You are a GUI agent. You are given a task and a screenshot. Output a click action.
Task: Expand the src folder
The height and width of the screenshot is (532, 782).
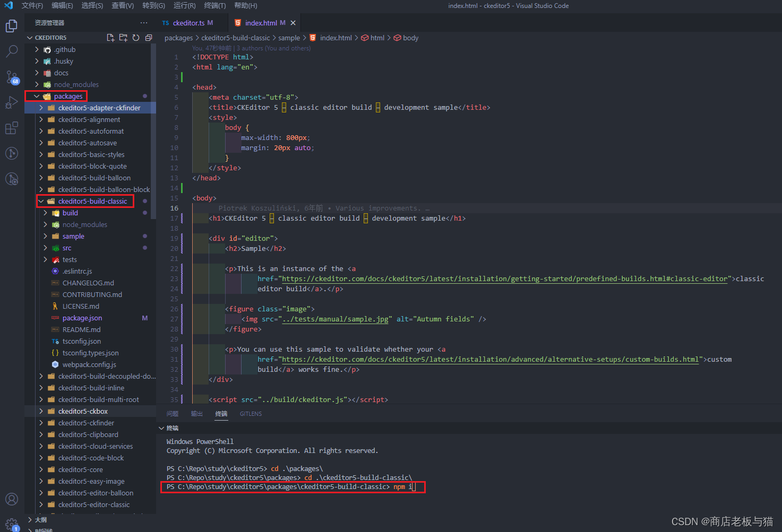46,248
